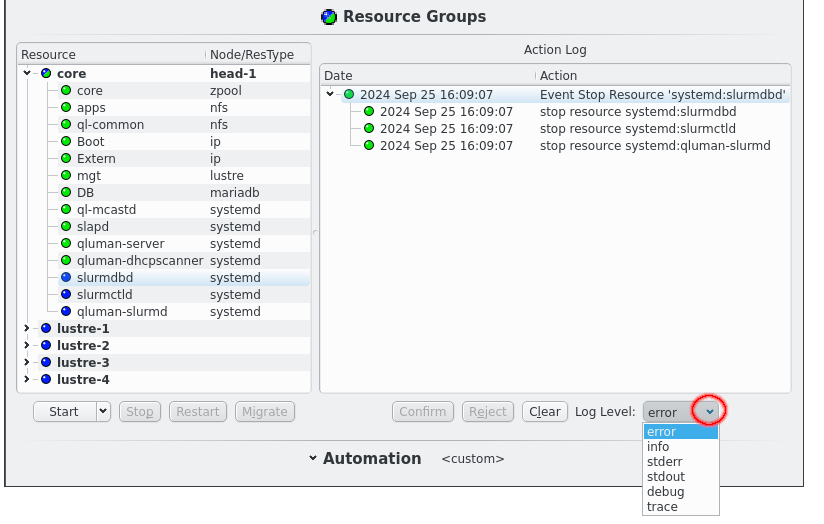Click the Start button

click(x=65, y=412)
